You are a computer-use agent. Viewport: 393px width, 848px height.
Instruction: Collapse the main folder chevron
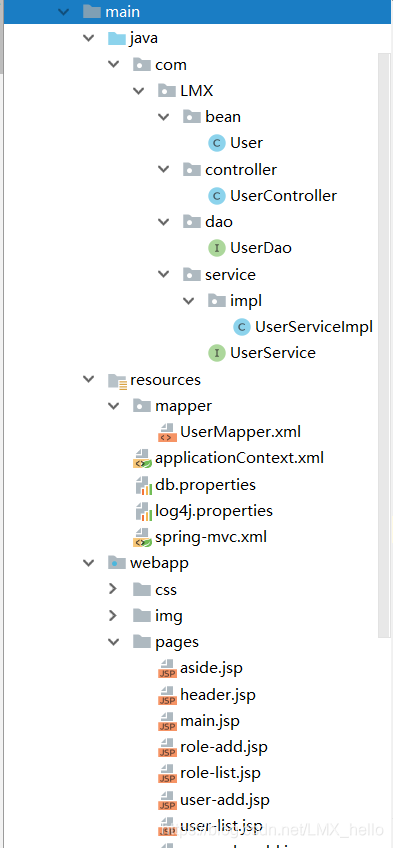[63, 12]
